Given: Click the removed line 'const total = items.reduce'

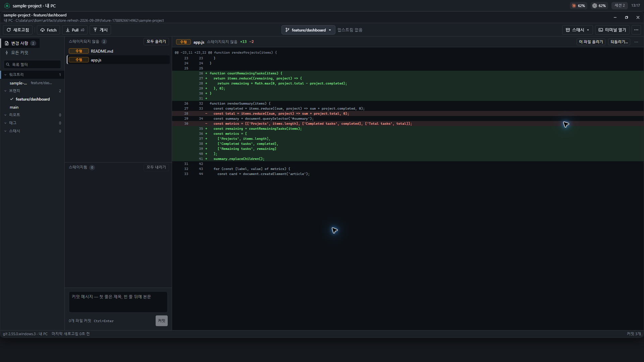Looking at the screenshot, I should [408, 114].
